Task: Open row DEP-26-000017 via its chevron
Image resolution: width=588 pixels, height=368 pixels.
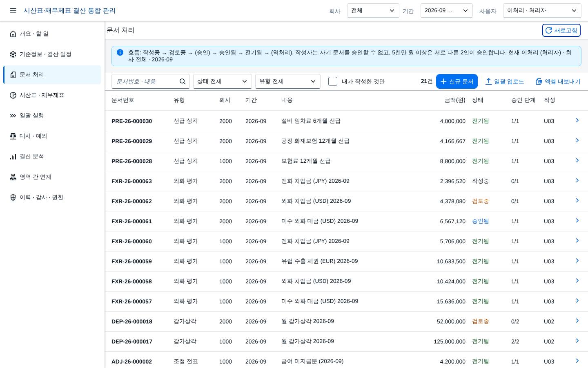Action: [577, 341]
